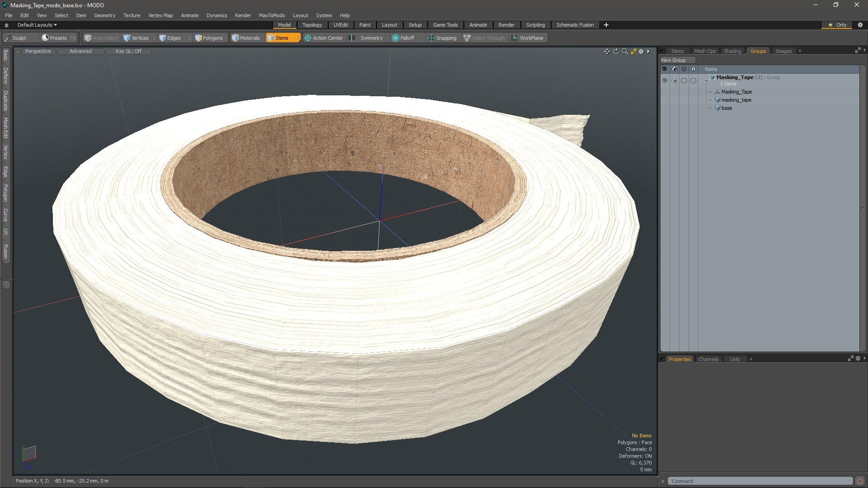Viewport: 868px width, 488px height.
Task: Toggle second checkbox in Masking_Tape group row
Action: coord(693,80)
